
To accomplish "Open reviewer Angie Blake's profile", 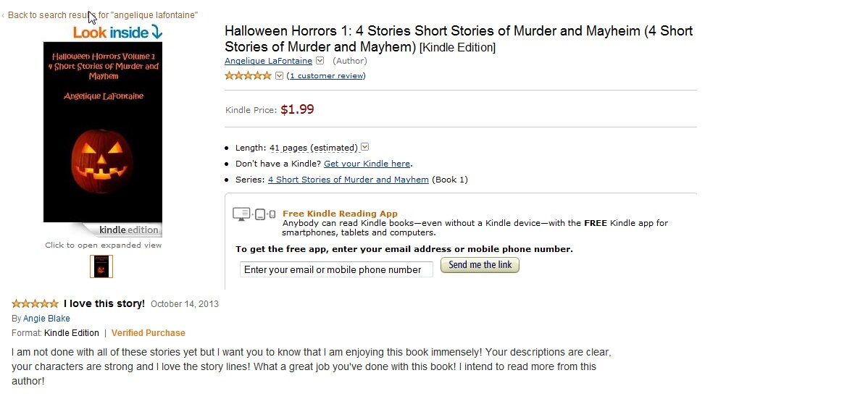I will click(x=46, y=318).
